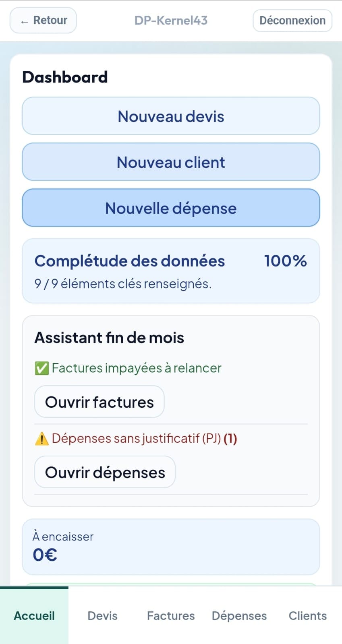Click the yellow warning triangle icon
342x644 pixels.
click(41, 439)
